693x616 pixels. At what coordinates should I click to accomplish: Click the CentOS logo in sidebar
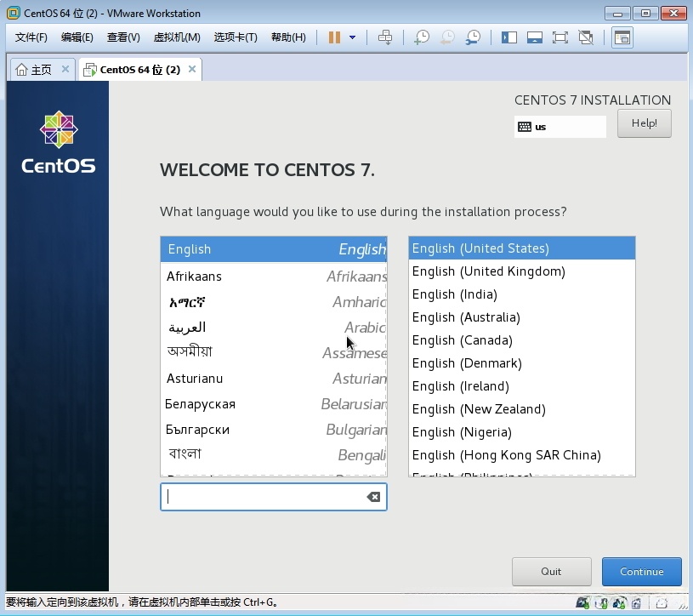59,142
